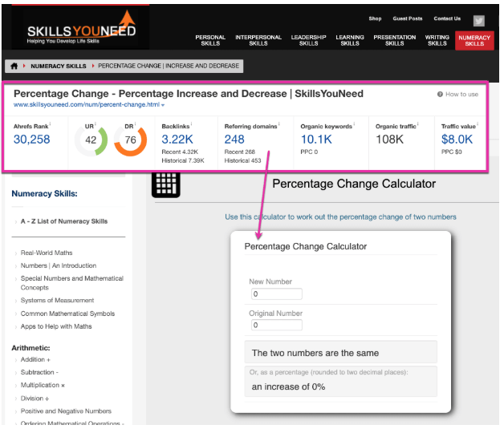
Task: Open the Twitter icon link
Action: click(479, 21)
